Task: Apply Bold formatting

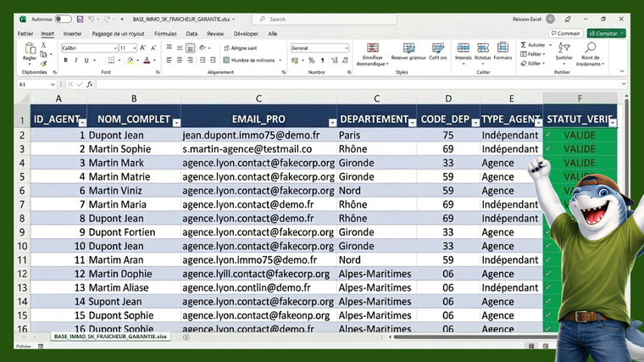Action: pos(65,60)
